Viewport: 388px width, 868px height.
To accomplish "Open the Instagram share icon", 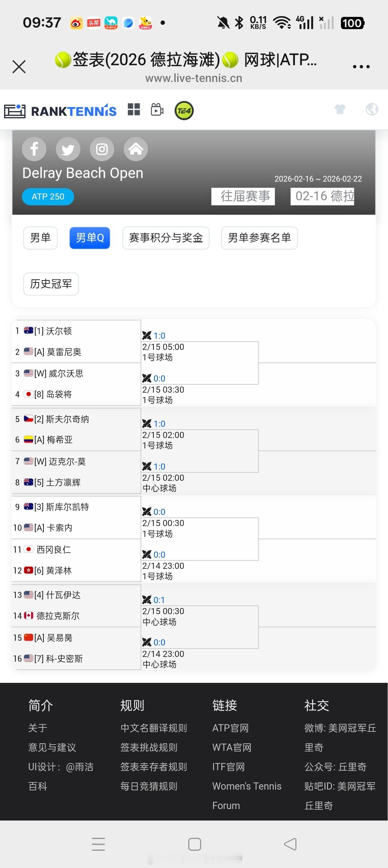I will 102,149.
